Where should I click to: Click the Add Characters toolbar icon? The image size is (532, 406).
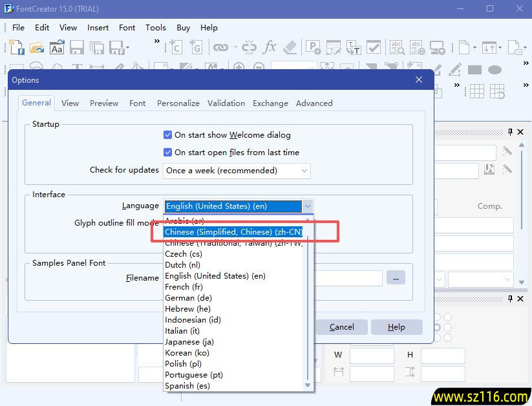click(175, 47)
